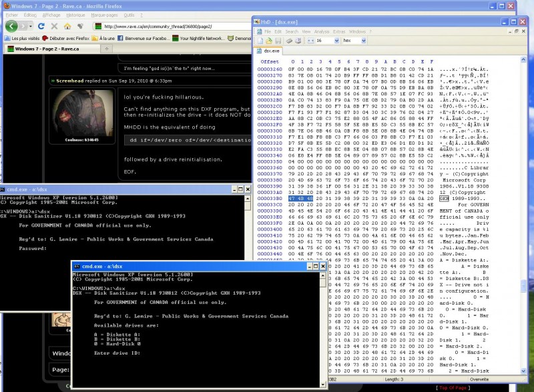This screenshot has width=534, height=392.
Task: Open 'Your Nightlife Network...' bookmark
Action: coord(198,39)
